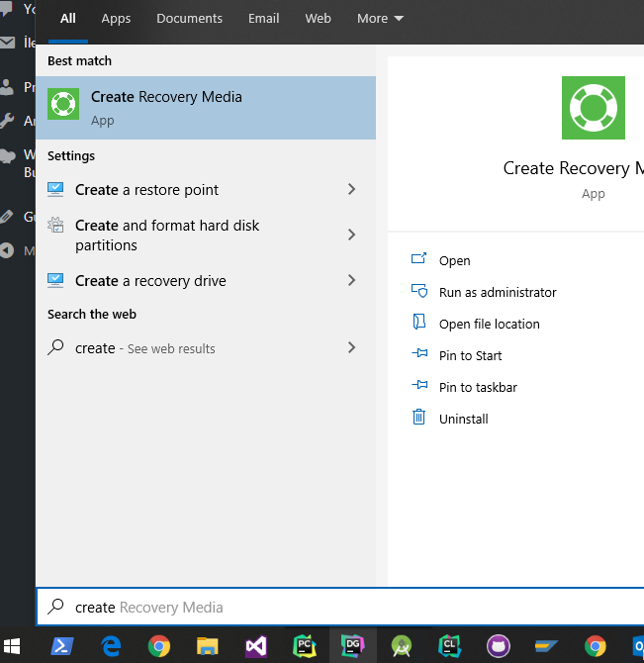Expand arrow for Create a recovery drive

351,280
